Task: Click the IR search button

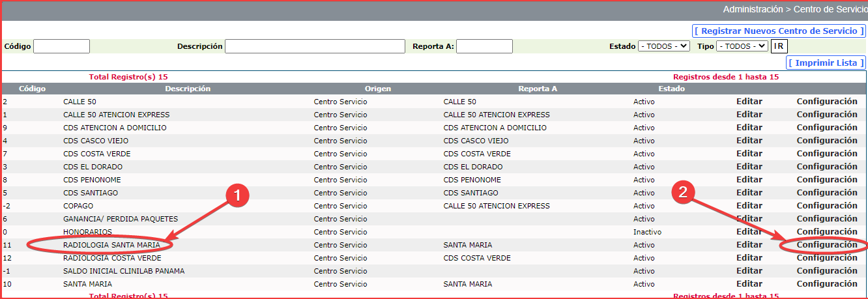Action: [779, 46]
